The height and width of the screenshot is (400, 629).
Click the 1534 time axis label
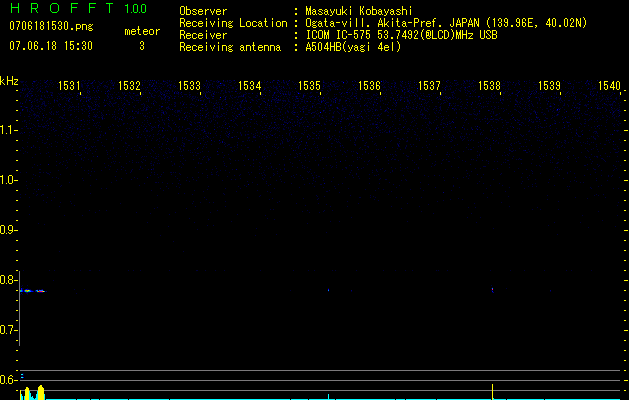point(249,86)
